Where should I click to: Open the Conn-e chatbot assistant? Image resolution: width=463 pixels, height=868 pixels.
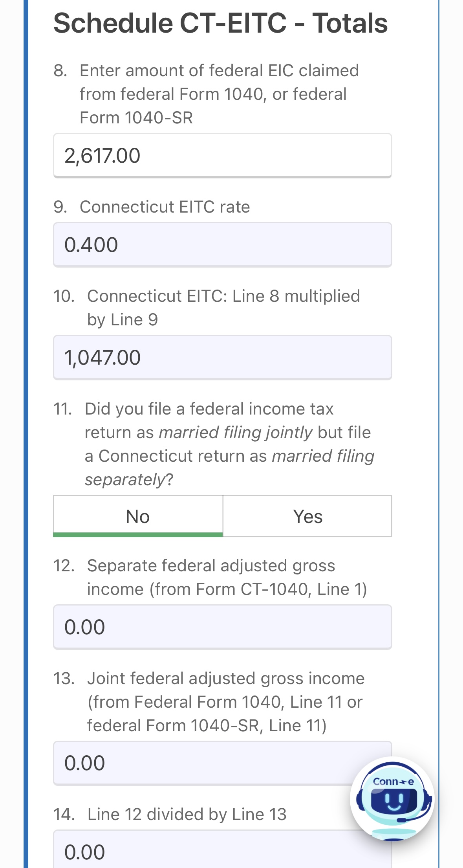tap(392, 799)
